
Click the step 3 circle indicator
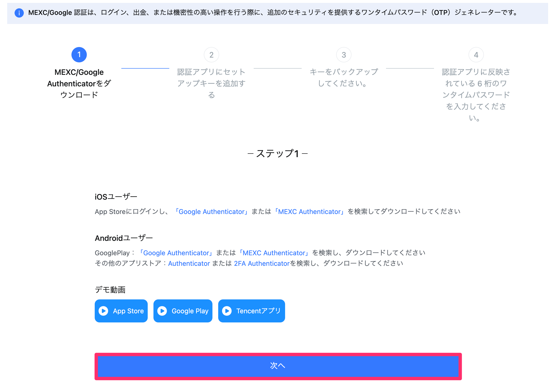click(344, 55)
